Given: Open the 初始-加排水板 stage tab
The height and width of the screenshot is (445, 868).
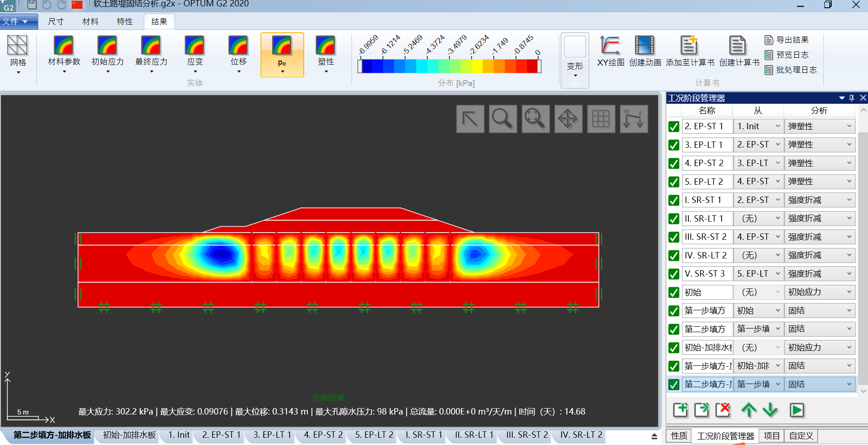Looking at the screenshot, I should tap(129, 435).
